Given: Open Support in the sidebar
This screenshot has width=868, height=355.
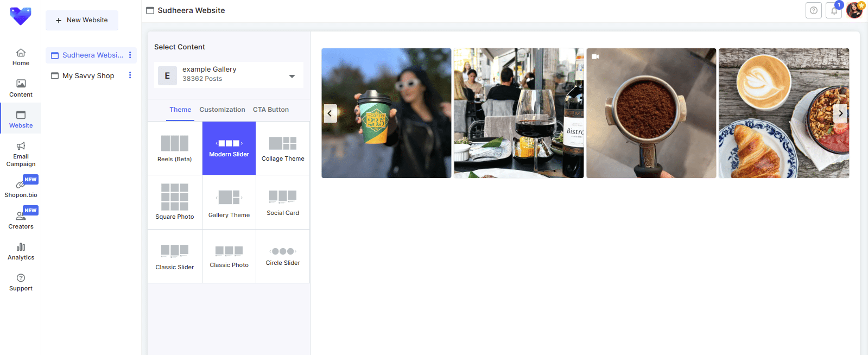Looking at the screenshot, I should tap(21, 282).
